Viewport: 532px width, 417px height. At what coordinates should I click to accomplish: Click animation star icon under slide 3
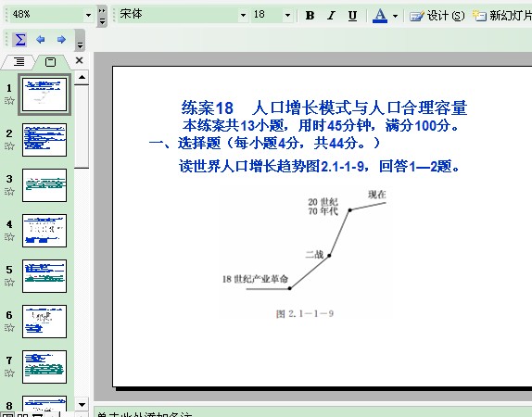(9, 192)
